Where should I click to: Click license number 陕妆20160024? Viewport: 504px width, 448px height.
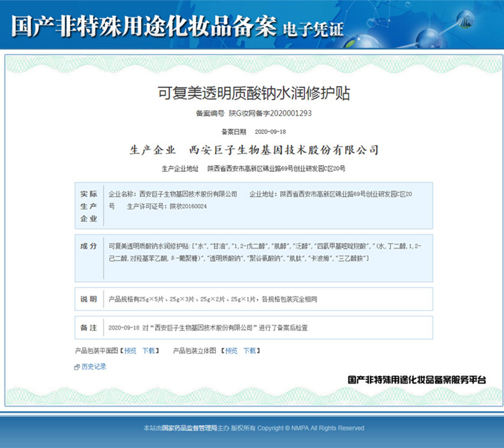pos(188,206)
